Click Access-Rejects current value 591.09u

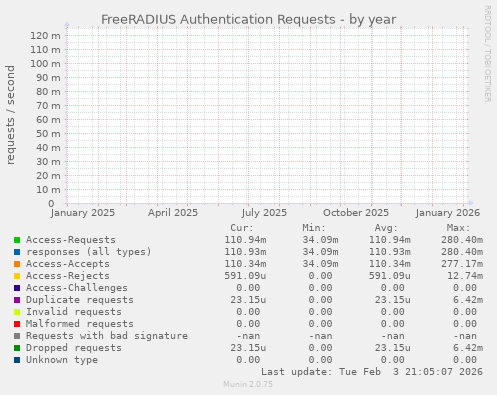pyautogui.click(x=245, y=276)
